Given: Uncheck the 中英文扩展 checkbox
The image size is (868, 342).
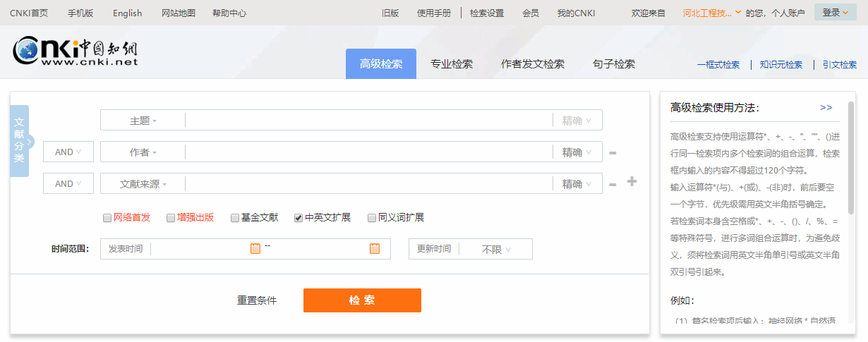Looking at the screenshot, I should (299, 218).
